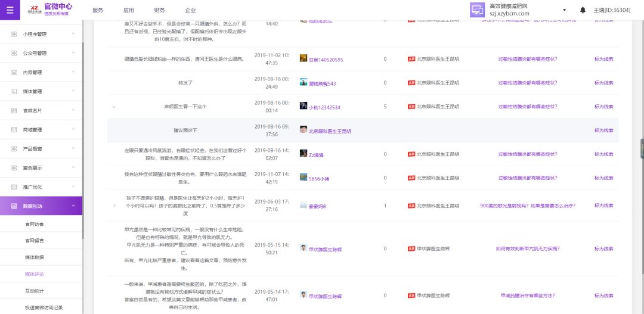Click the 内容管理 sidebar icon
Image resolution: width=644 pixels, height=314 pixels.
(14, 72)
